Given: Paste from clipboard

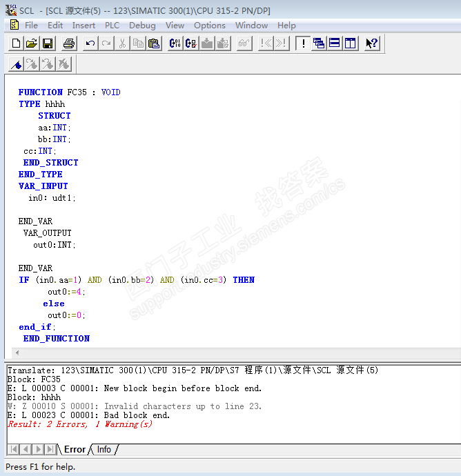Looking at the screenshot, I should [x=154, y=43].
